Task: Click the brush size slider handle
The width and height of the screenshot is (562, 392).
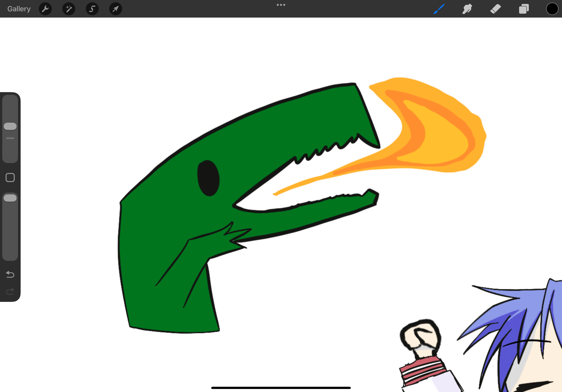Action: coord(10,126)
